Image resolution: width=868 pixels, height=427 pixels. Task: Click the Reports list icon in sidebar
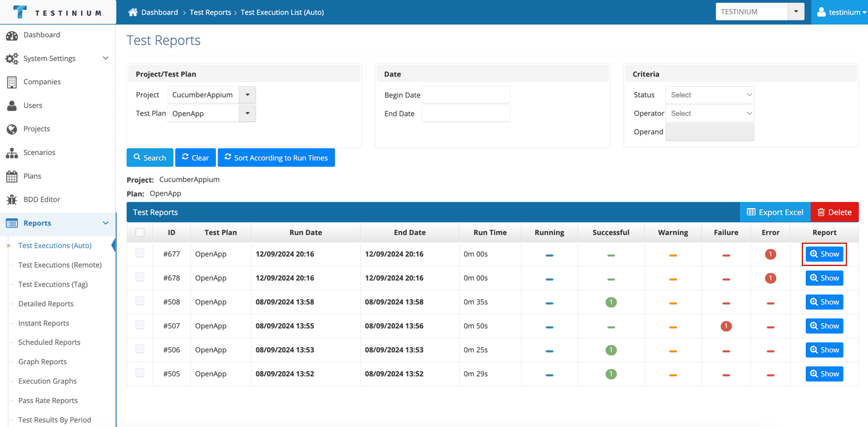(12, 223)
